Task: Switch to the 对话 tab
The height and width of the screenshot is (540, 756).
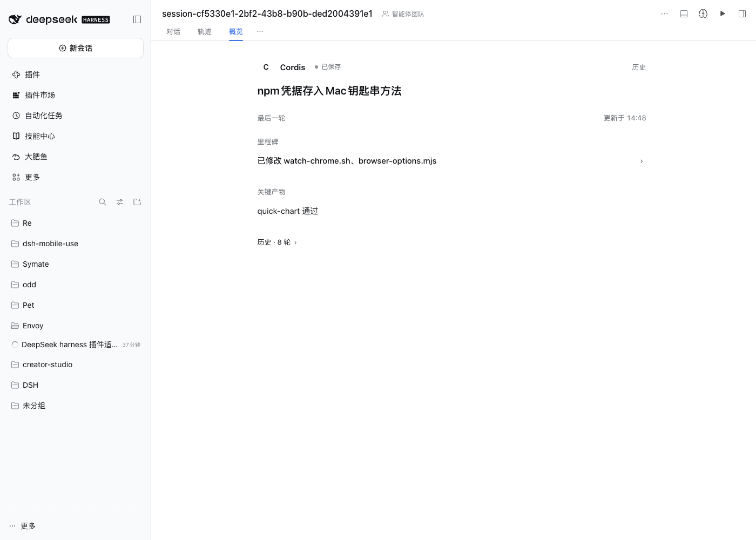Action: pyautogui.click(x=173, y=31)
